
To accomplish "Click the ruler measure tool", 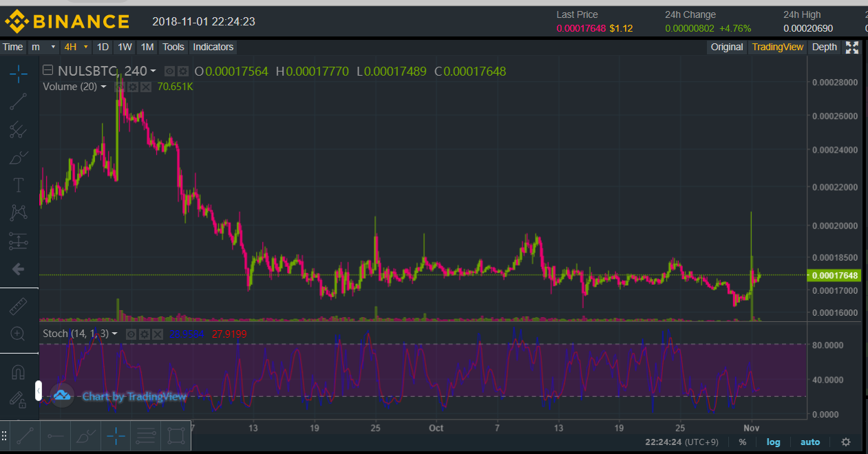I will coord(19,306).
